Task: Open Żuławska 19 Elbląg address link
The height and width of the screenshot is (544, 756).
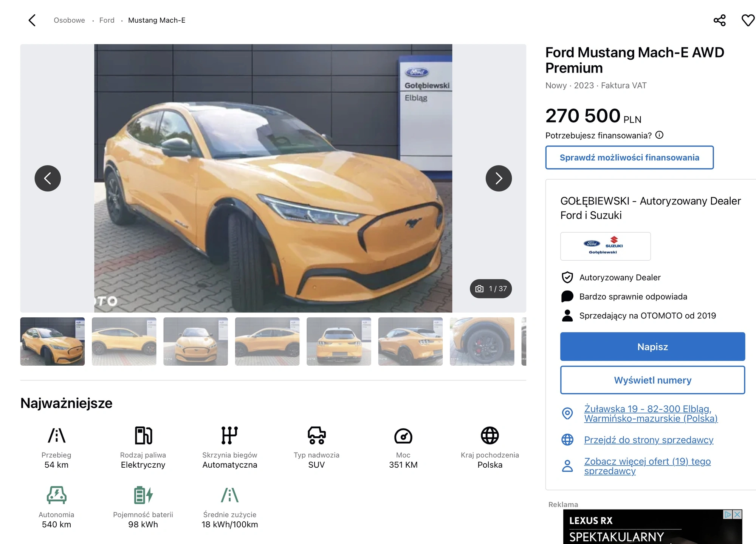Action: click(x=651, y=414)
